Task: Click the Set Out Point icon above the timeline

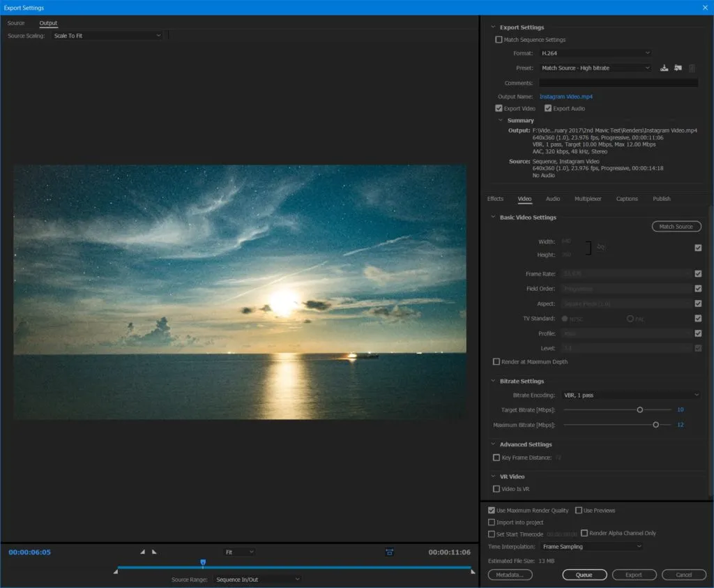Action: pyautogui.click(x=154, y=552)
